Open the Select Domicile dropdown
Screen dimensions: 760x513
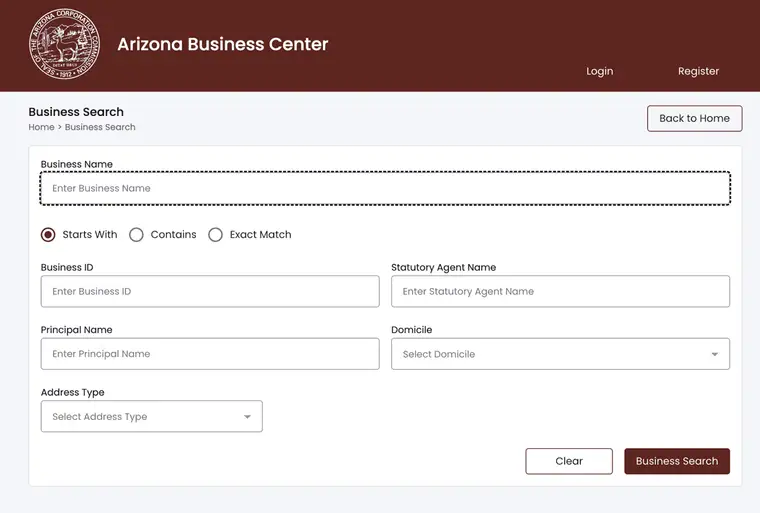[560, 354]
